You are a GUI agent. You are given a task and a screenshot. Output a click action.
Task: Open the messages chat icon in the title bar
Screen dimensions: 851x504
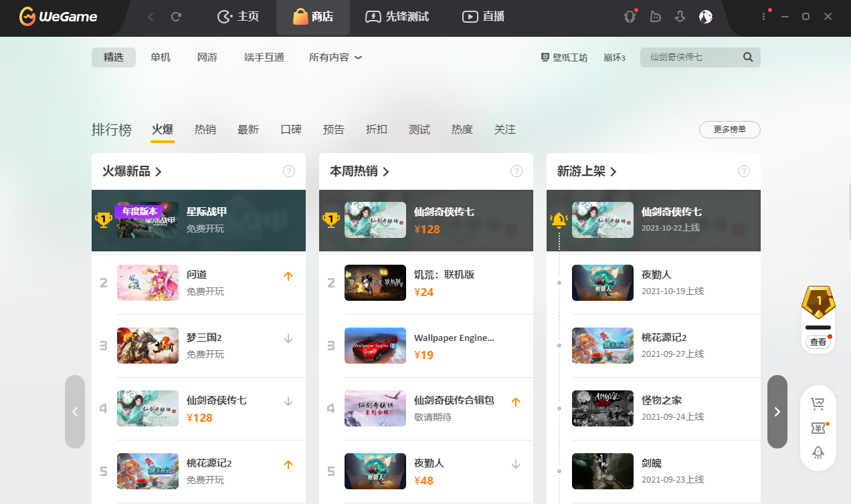tap(656, 17)
